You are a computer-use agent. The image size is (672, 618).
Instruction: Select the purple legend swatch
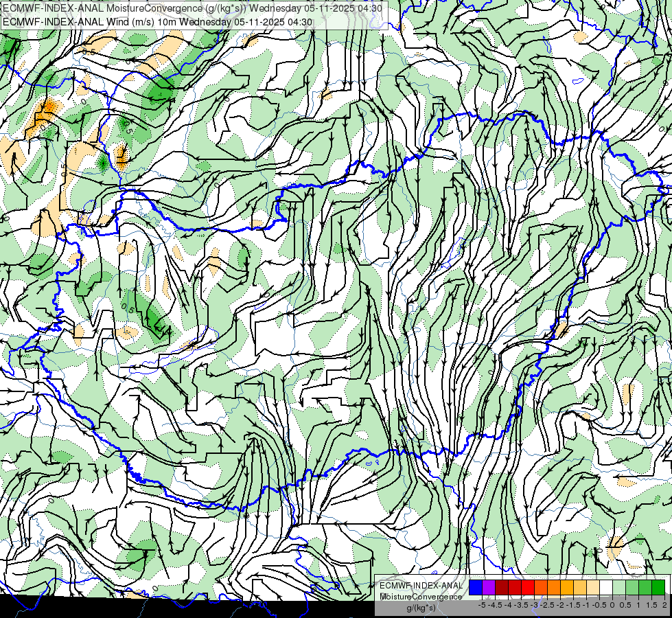[489, 587]
